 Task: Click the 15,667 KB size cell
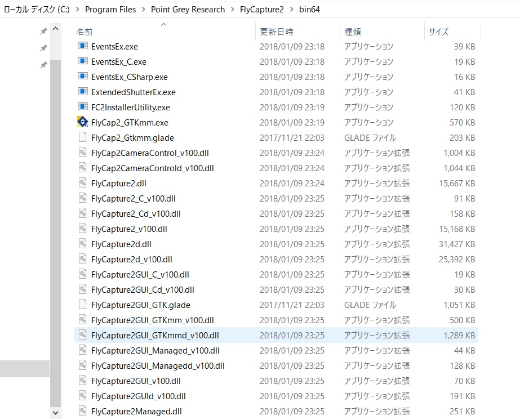(457, 184)
